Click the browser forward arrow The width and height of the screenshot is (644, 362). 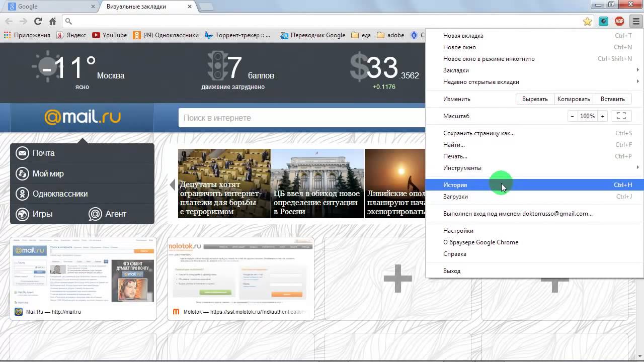coord(23,21)
